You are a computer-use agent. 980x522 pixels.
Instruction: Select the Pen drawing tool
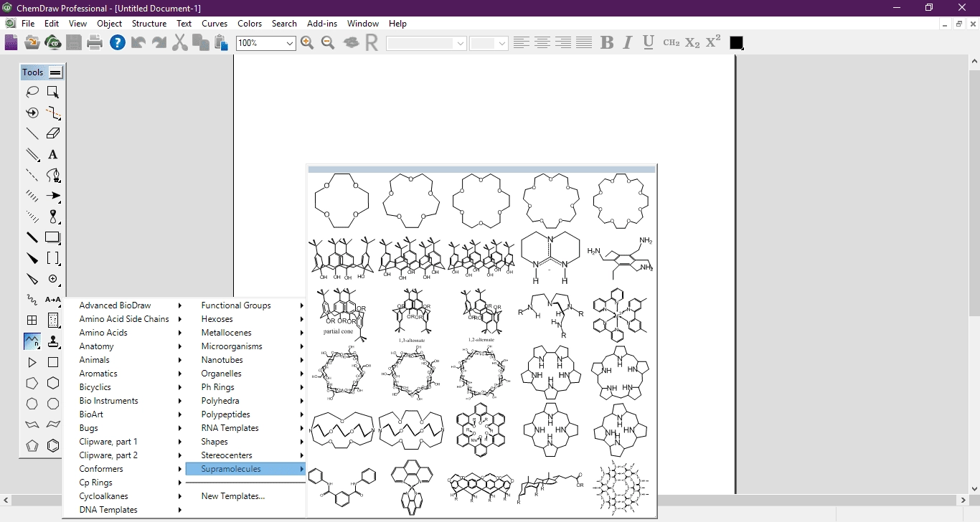(53, 175)
